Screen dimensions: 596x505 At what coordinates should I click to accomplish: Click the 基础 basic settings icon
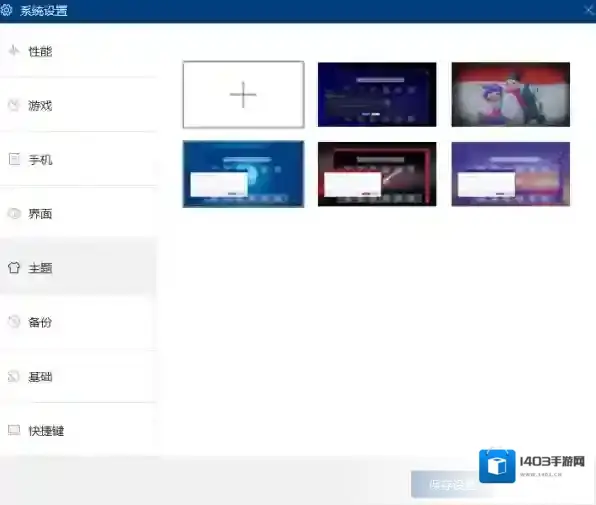14,376
